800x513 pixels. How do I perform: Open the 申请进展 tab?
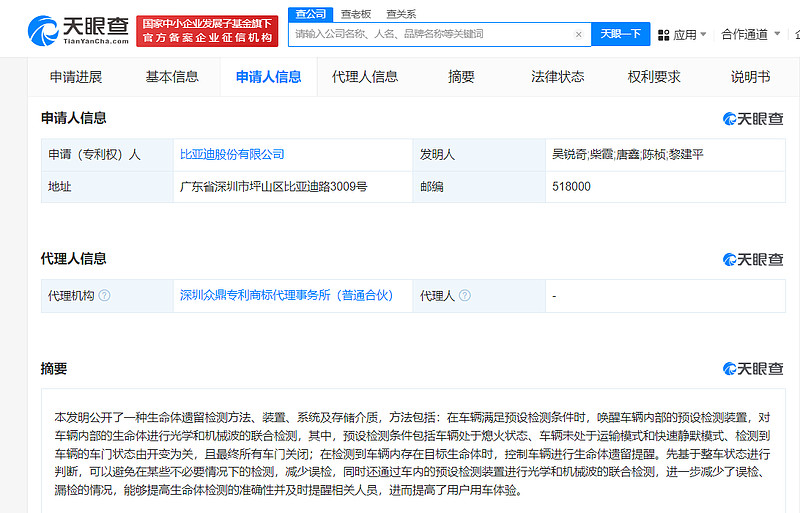pyautogui.click(x=76, y=77)
